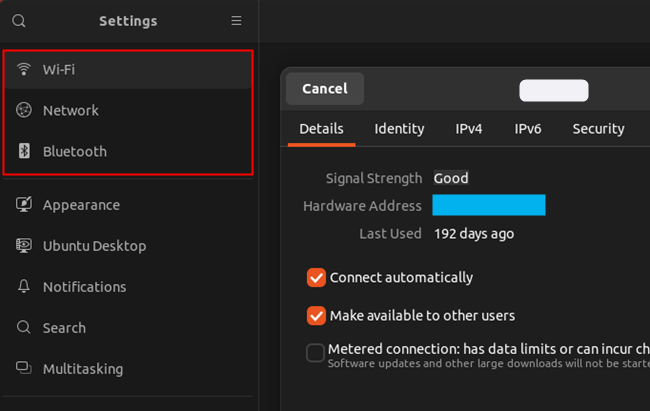Click the Network globe icon
Screen dimensions: 650x411
pyautogui.click(x=24, y=111)
